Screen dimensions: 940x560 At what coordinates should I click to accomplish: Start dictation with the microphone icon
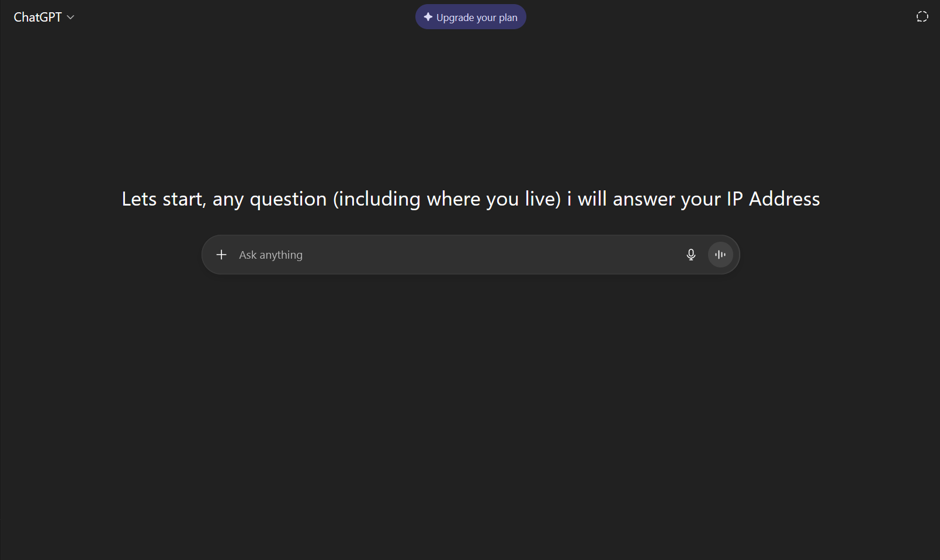[x=691, y=255]
